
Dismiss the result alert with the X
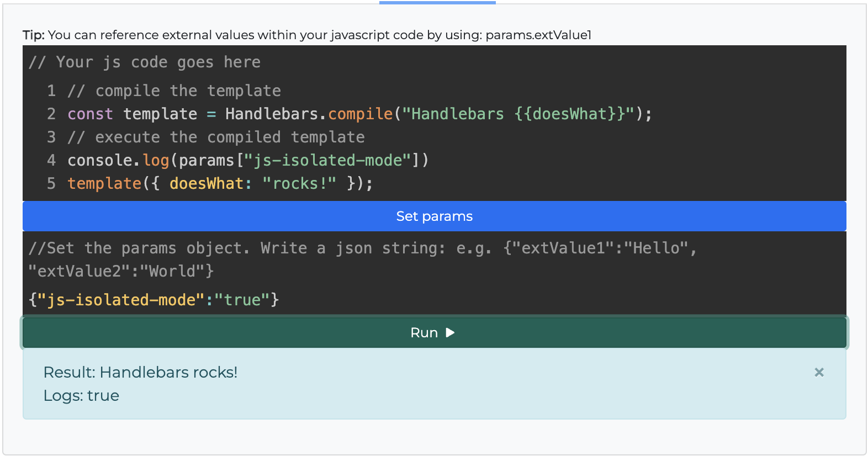tap(819, 373)
